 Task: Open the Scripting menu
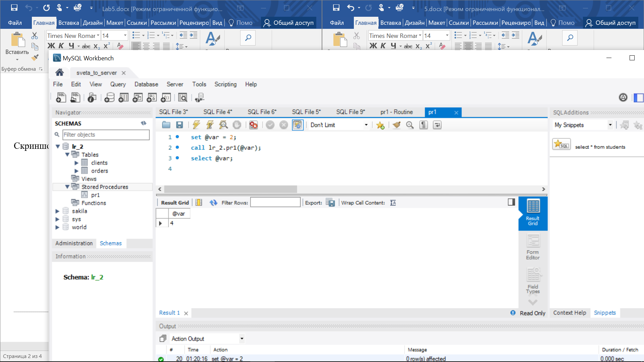[x=225, y=84]
